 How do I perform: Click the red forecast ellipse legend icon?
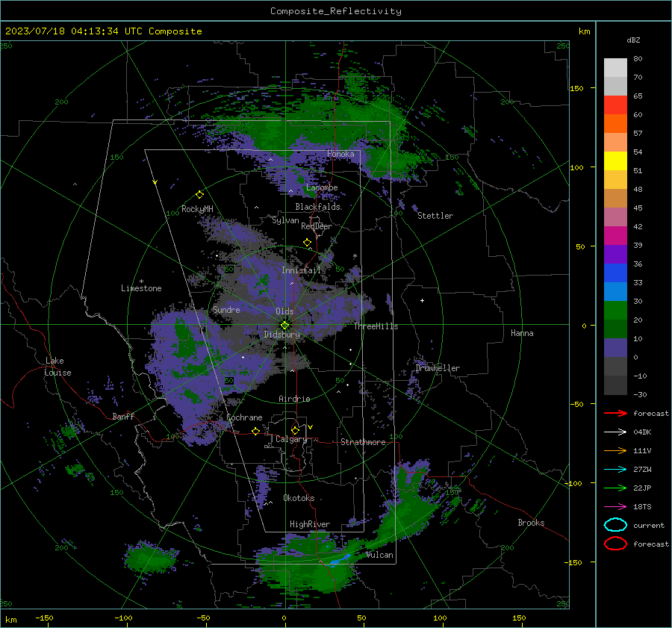(615, 544)
